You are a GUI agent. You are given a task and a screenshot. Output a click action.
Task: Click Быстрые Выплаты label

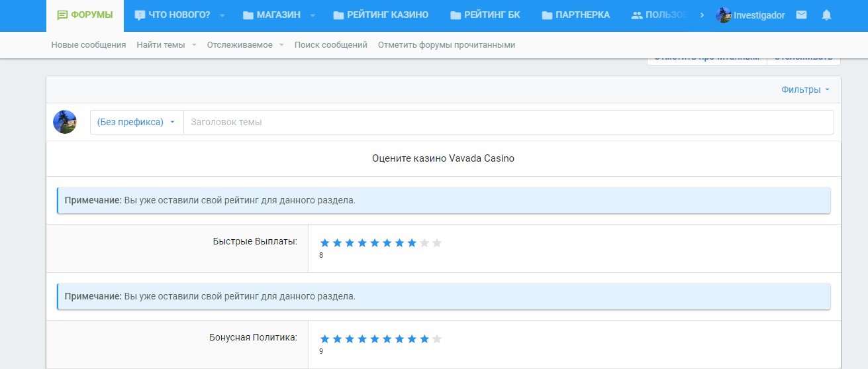(255, 241)
